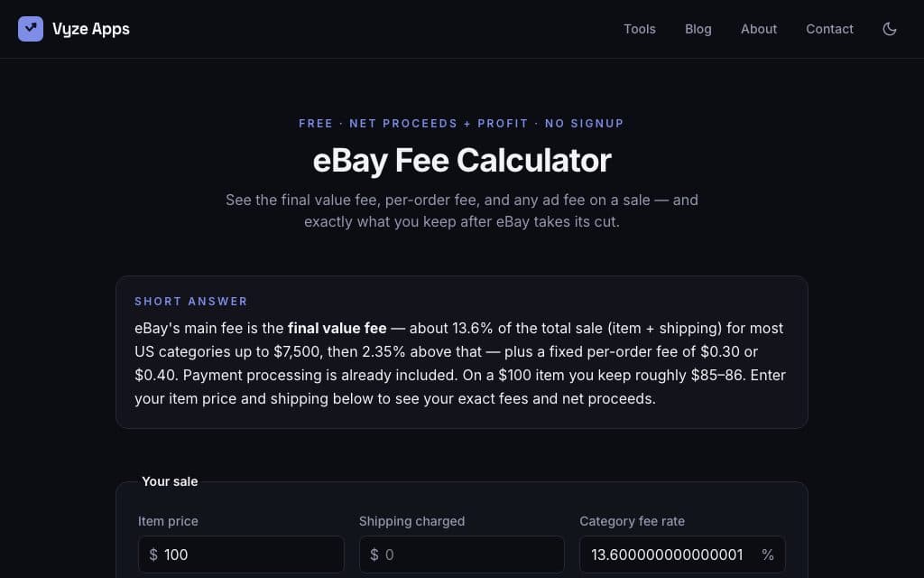Screen dimensions: 924x578
Task: Go to the Blog page
Action: 698,29
